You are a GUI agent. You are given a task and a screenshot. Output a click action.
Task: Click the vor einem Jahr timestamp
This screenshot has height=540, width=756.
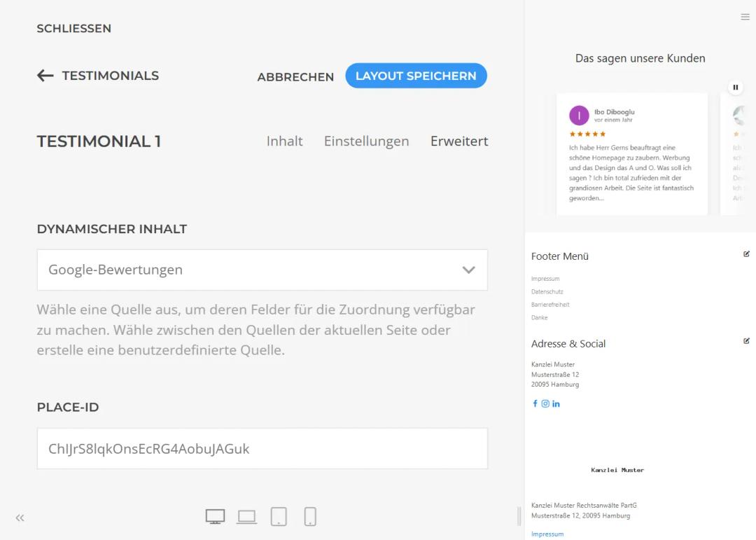[613, 120]
